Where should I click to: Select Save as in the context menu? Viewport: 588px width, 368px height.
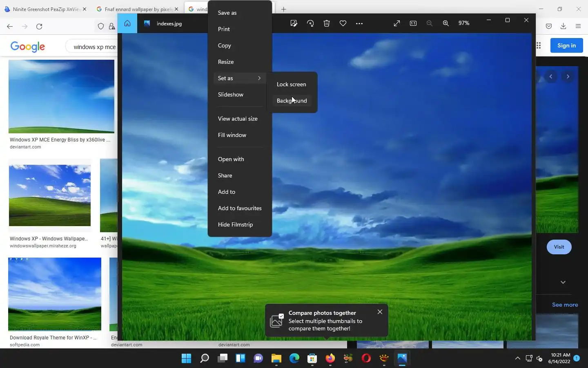[240, 13]
